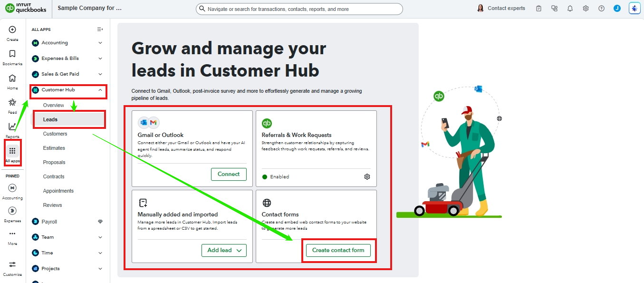Expand the Sales & Get Paid section
This screenshot has width=644, height=283.
[x=67, y=74]
